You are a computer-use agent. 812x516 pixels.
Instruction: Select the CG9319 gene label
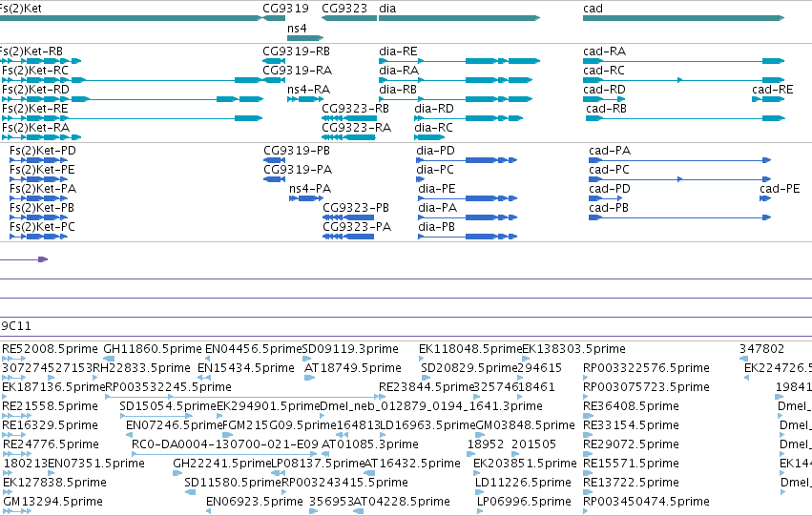[x=285, y=9]
